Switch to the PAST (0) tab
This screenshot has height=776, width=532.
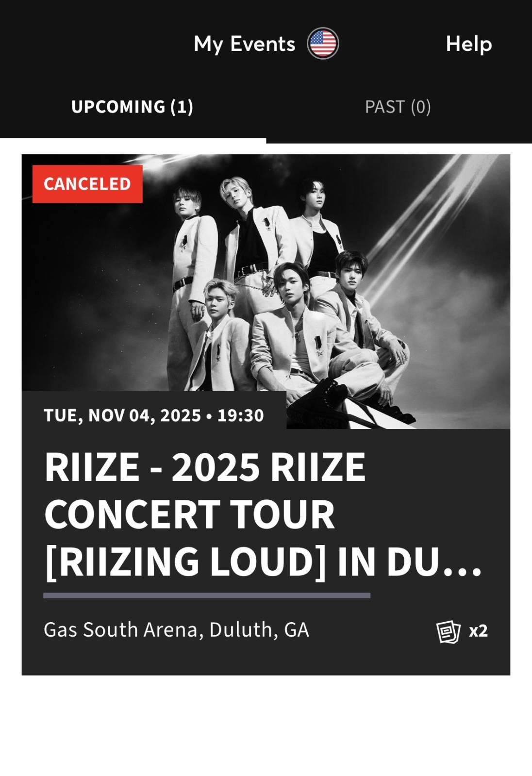coord(398,107)
